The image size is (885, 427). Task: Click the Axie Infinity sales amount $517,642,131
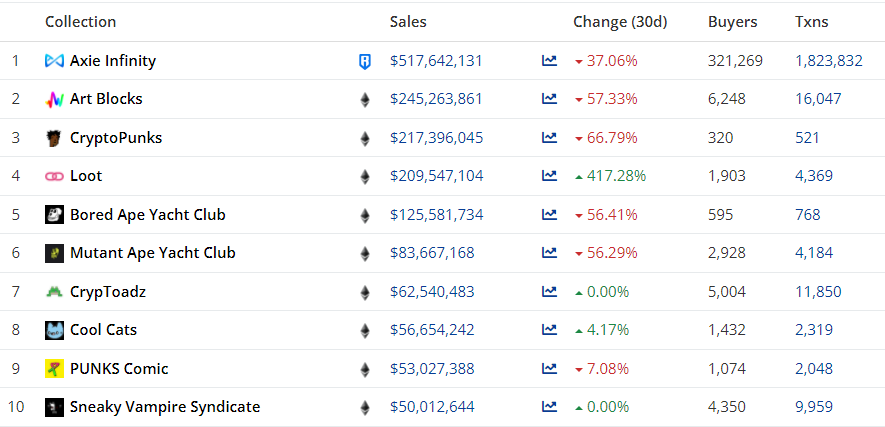coord(436,61)
